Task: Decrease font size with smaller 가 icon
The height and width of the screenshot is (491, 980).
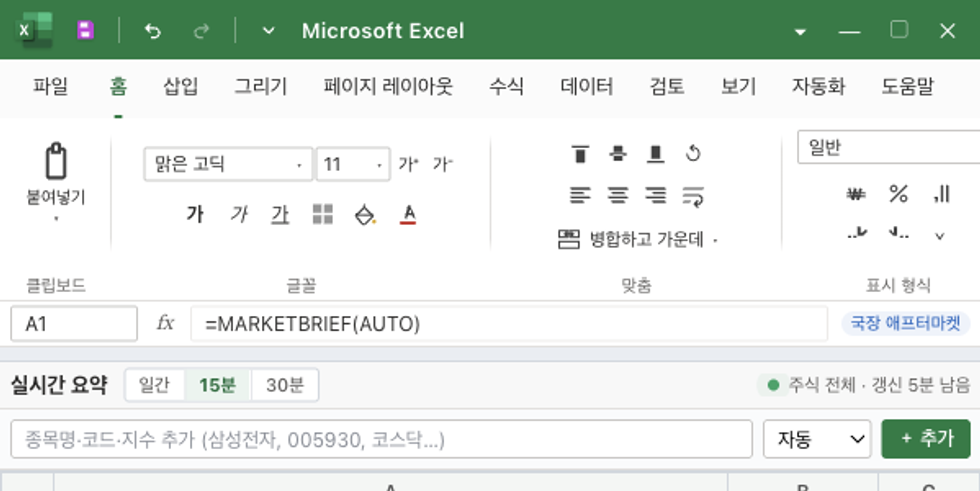Action: pos(442,164)
